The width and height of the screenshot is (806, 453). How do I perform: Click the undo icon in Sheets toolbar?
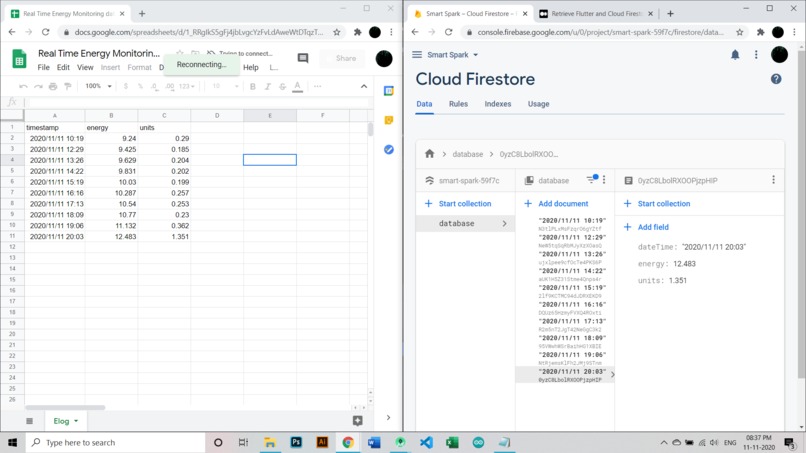coord(23,86)
